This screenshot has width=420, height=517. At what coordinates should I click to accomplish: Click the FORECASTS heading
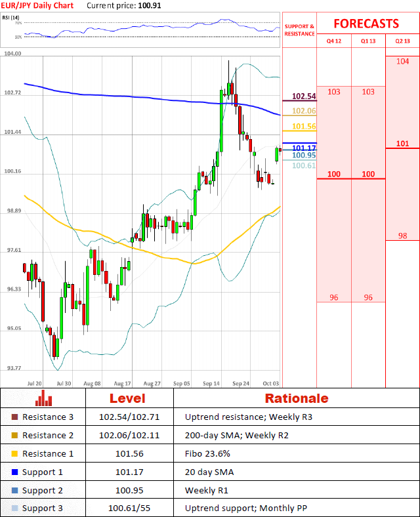(x=366, y=24)
